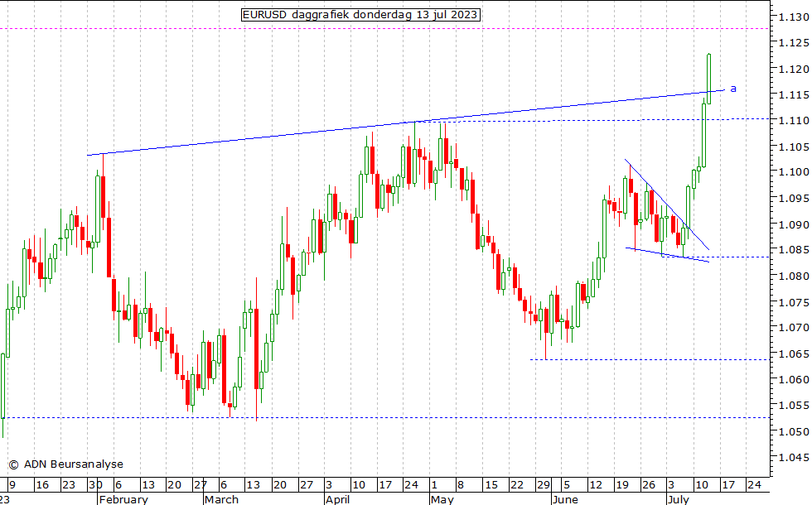
Task: Select the 1.130 price axis label
Action: 794,17
